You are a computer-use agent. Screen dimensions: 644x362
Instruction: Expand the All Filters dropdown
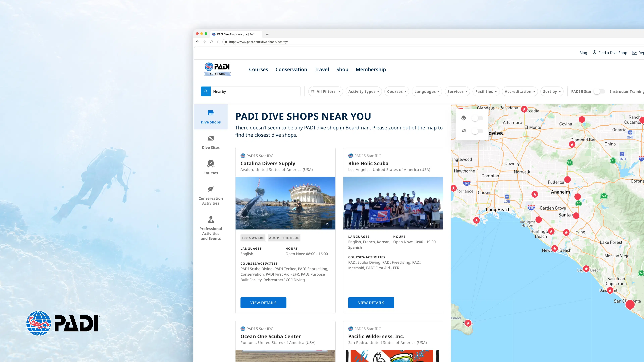coord(326,92)
